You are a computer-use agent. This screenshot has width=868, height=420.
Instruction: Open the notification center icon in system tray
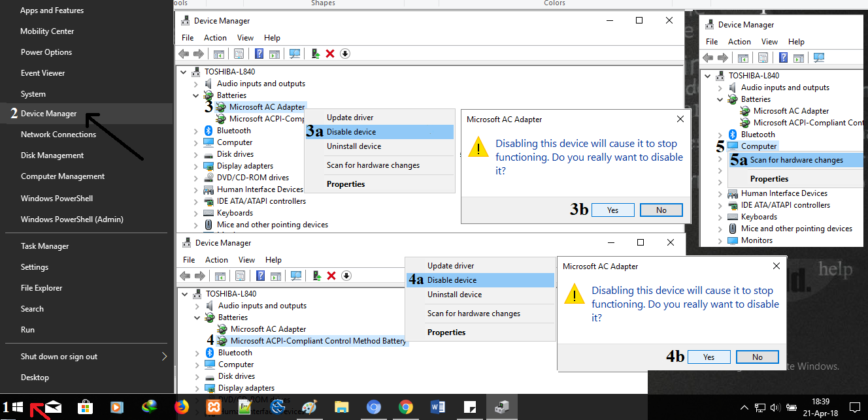(855, 408)
